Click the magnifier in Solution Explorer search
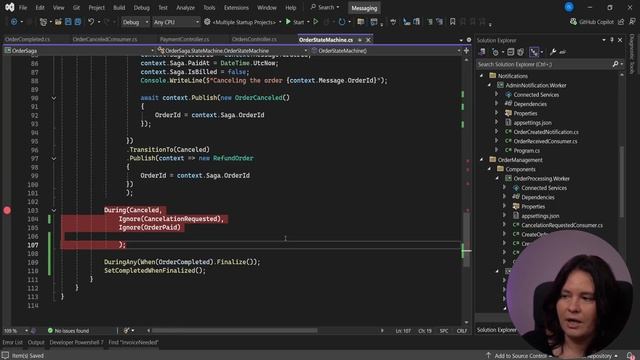This screenshot has height=360, width=640. 616,64
